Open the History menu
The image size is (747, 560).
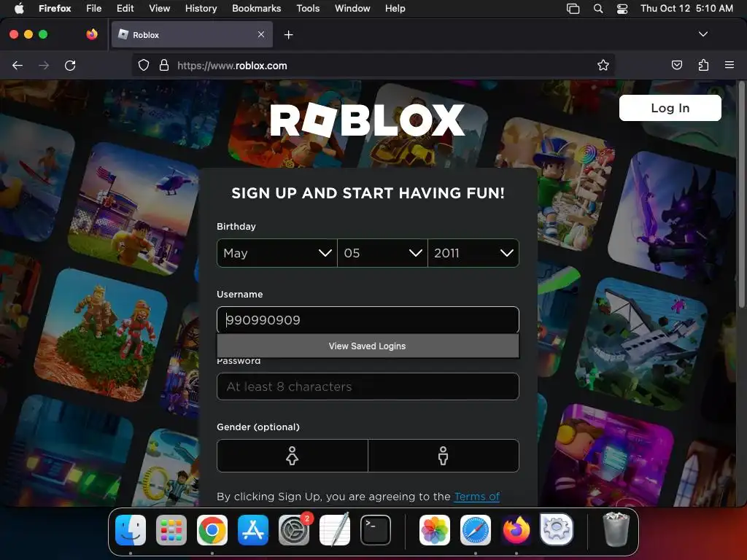coord(201,8)
